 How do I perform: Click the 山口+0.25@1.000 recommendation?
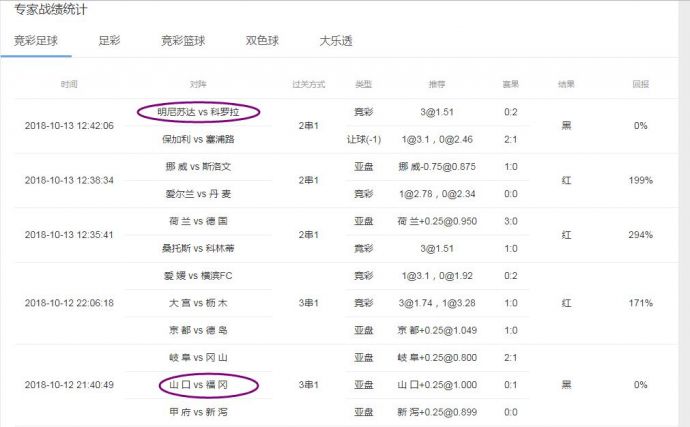[437, 385]
